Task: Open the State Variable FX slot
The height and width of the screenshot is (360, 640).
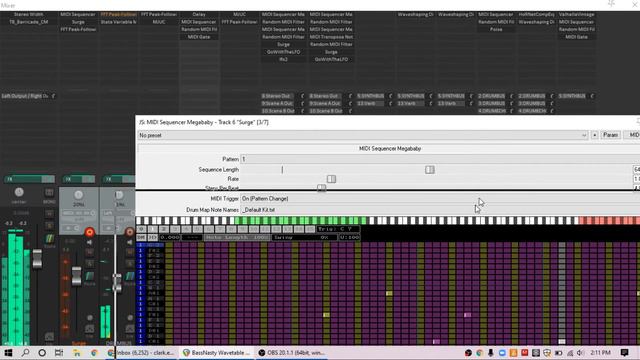Action: click(x=119, y=22)
